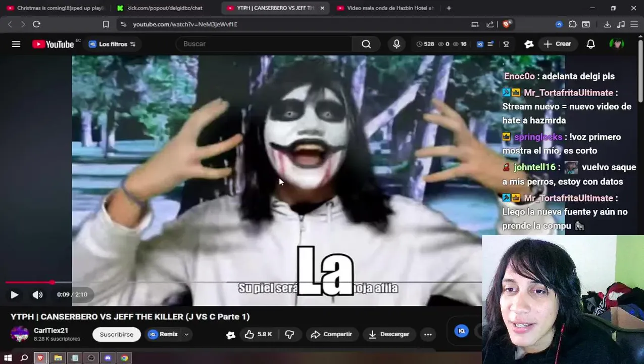
Task: Open browser downloads
Action: 607,24
